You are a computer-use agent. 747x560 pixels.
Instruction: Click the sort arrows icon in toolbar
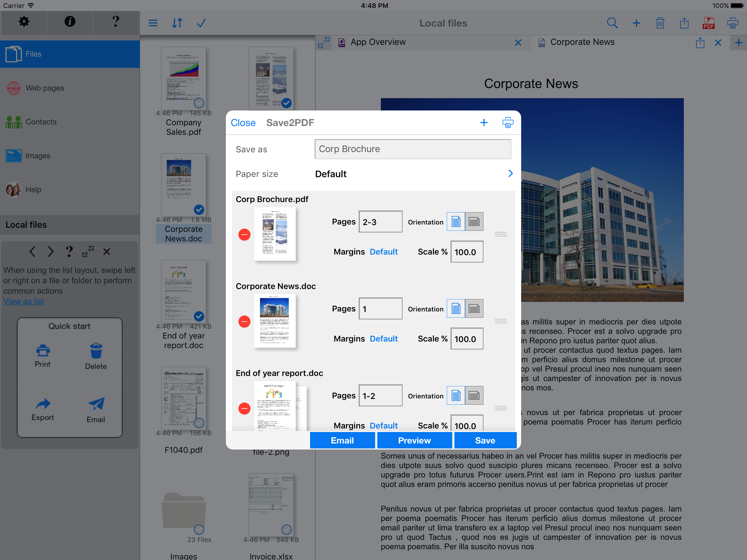177,23
